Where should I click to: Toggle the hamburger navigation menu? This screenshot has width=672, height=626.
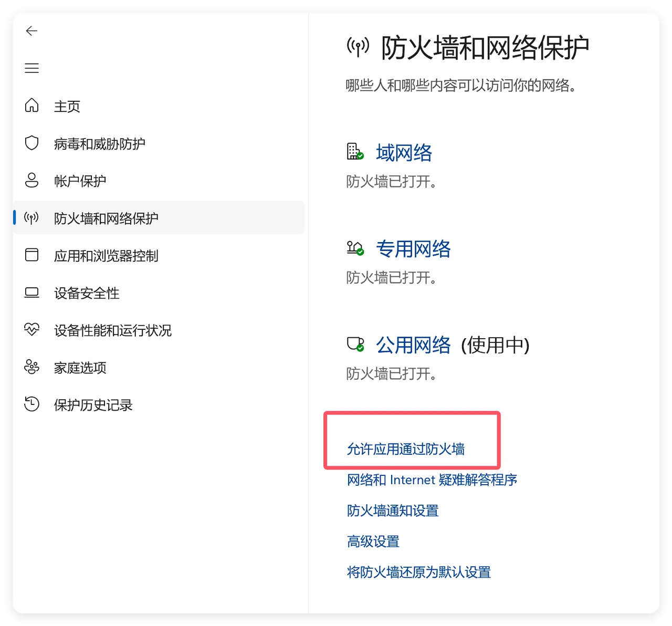31,68
